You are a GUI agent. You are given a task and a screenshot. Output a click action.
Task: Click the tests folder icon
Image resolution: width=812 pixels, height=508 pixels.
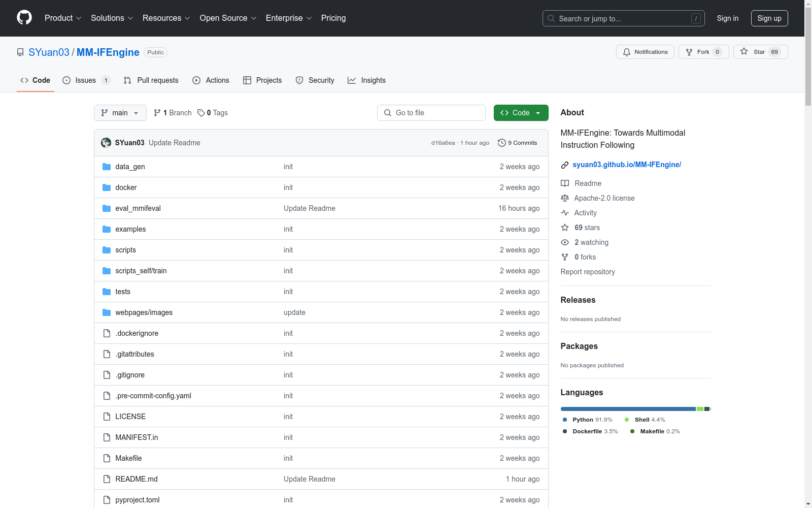tap(107, 292)
